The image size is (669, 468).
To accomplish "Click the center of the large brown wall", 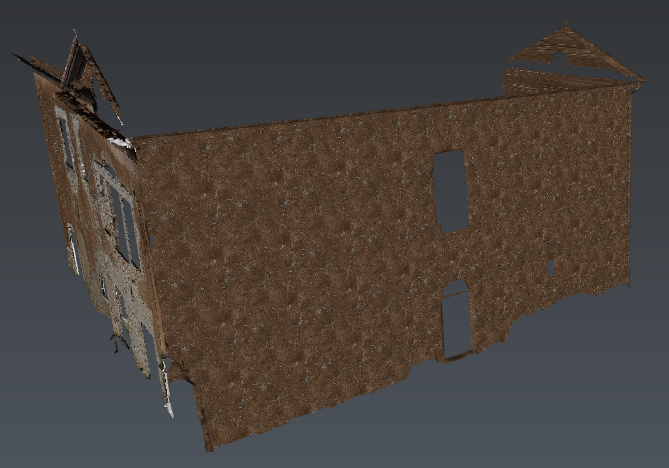I will [x=330, y=270].
